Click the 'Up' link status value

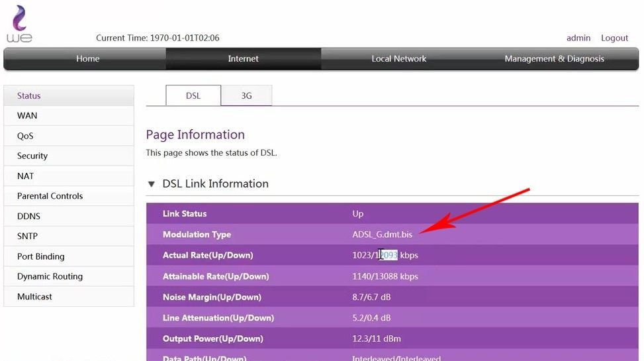357,214
